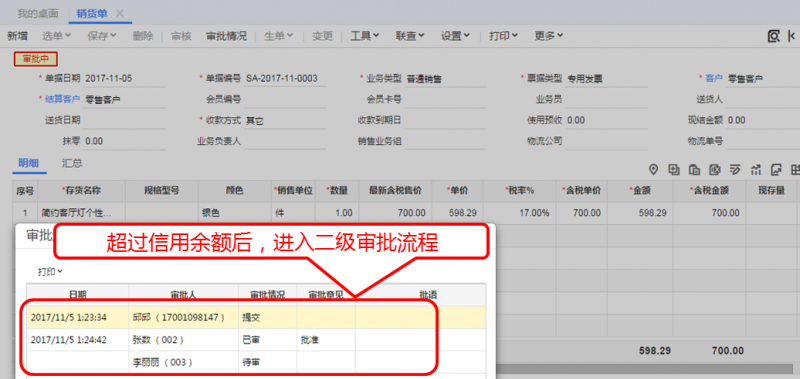The image size is (800, 379).
Task: Click the 单据编号 field SA-2017-11-0003
Action: 285,79
